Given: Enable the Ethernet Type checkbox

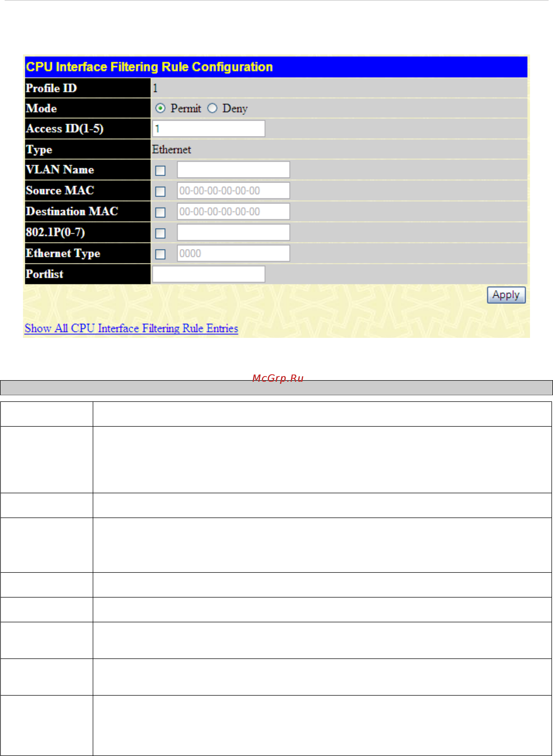Looking at the screenshot, I should 160,254.
